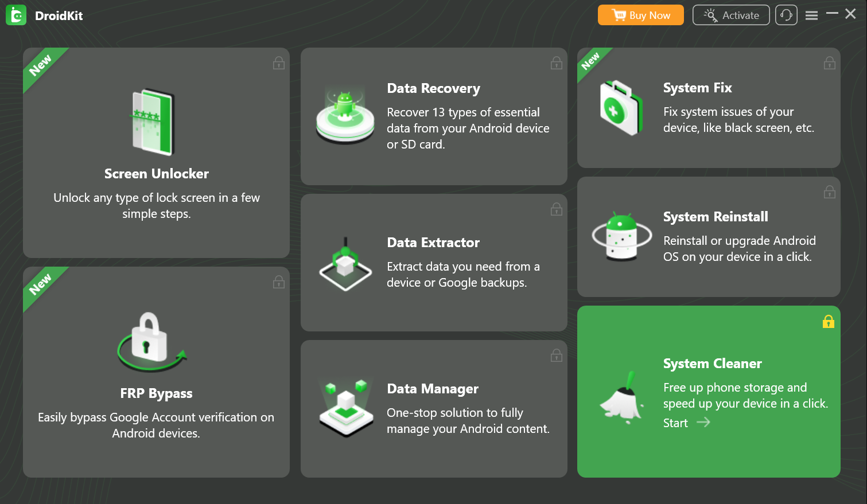
Task: Click the arrow next to Start
Action: (703, 423)
